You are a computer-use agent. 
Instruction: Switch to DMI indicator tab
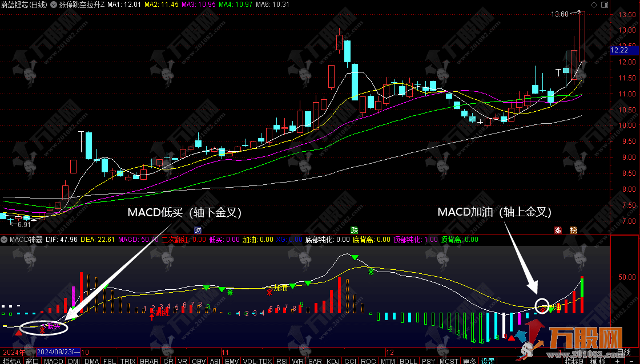point(74,361)
